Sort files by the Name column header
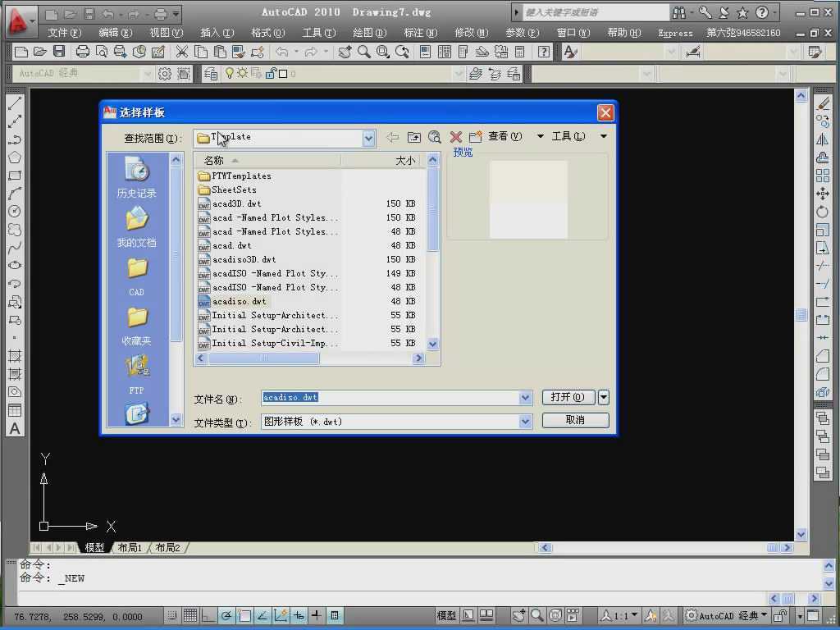Screen dimensions: 840x630 [268, 160]
